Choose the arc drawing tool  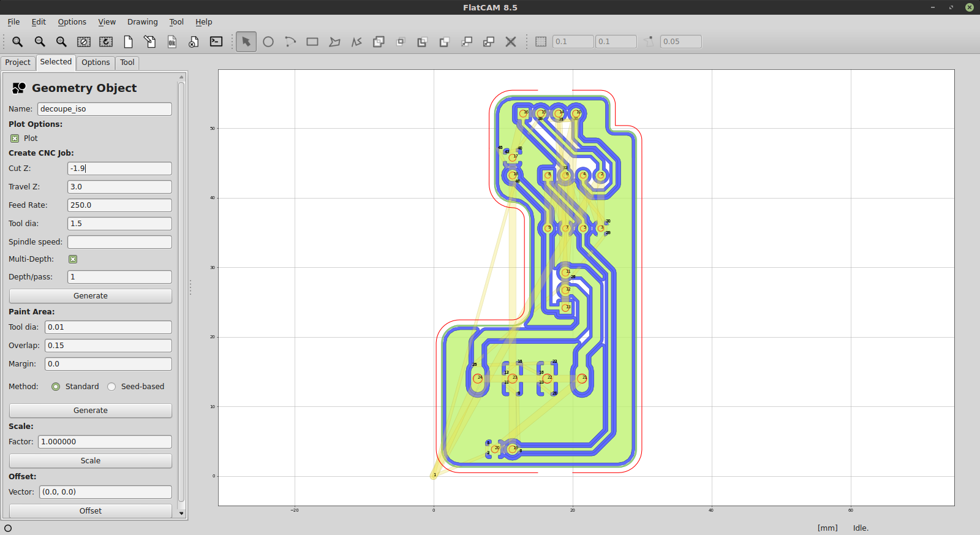point(290,42)
